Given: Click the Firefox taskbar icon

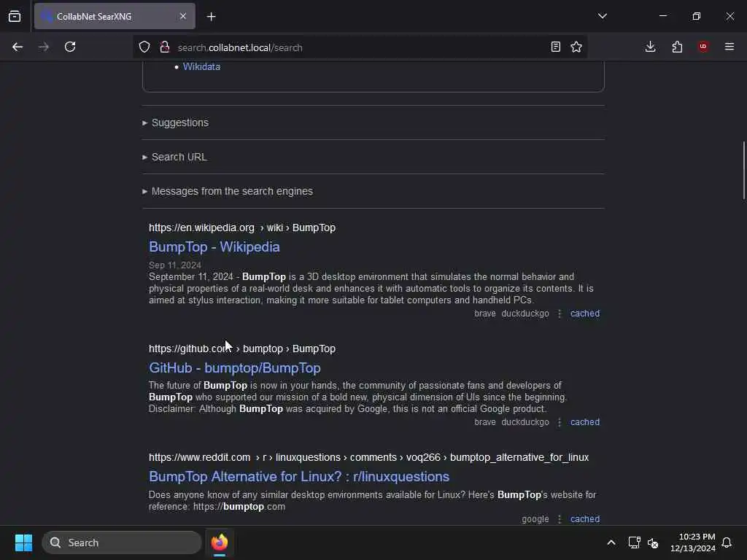Looking at the screenshot, I should tap(219, 542).
